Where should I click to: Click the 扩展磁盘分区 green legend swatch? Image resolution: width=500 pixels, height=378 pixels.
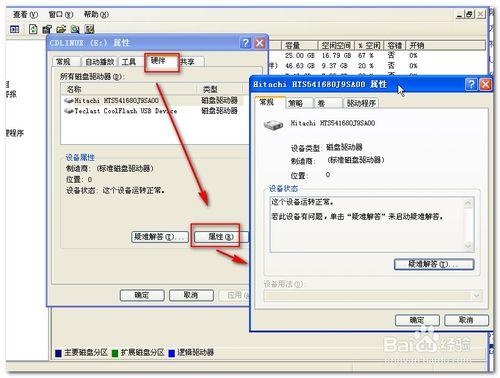(115, 353)
